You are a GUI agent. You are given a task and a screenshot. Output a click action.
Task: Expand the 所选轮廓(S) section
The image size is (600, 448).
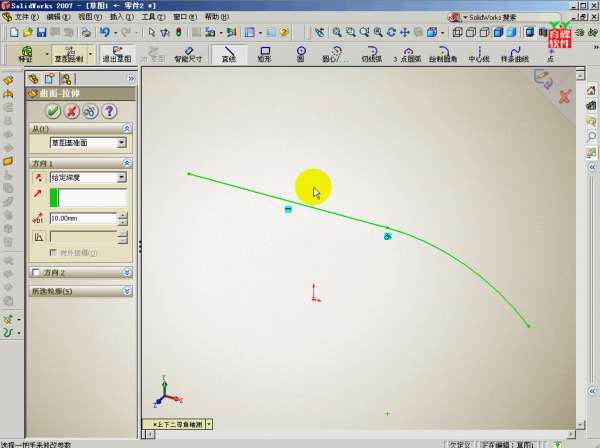[x=127, y=291]
